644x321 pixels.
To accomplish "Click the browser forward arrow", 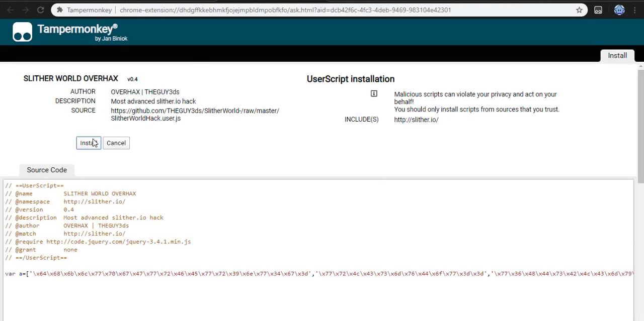I will 26,10.
